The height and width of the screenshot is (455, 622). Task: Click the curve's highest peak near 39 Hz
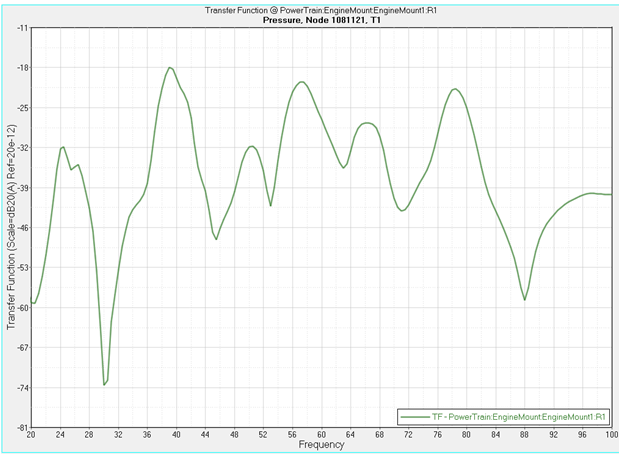pos(171,68)
